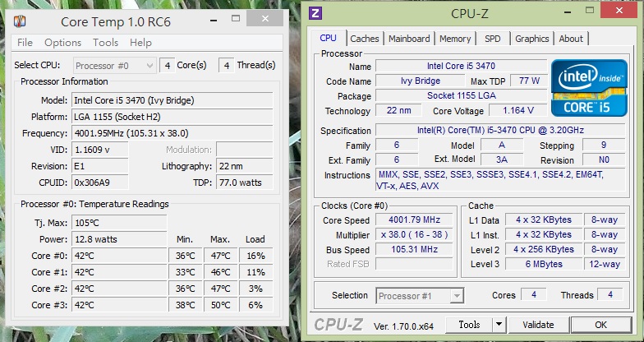Click the Core #2 load value 3%
The image size is (644, 342).
[x=255, y=289]
